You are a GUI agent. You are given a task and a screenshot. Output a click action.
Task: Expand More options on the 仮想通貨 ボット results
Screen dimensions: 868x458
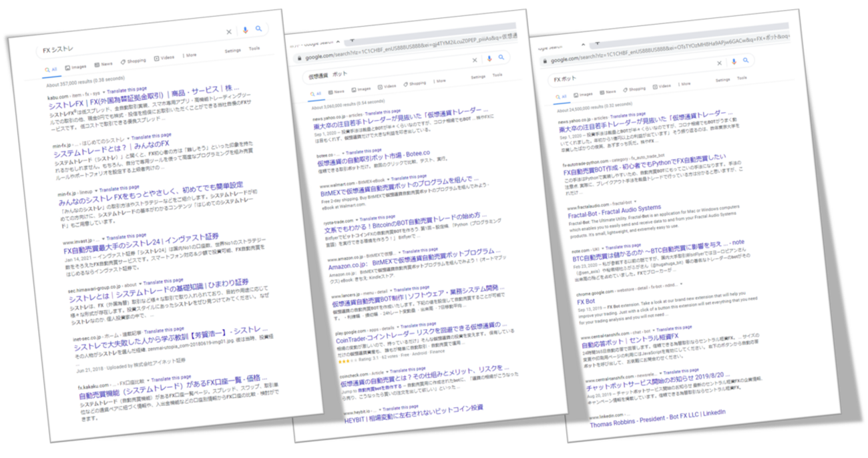point(441,81)
